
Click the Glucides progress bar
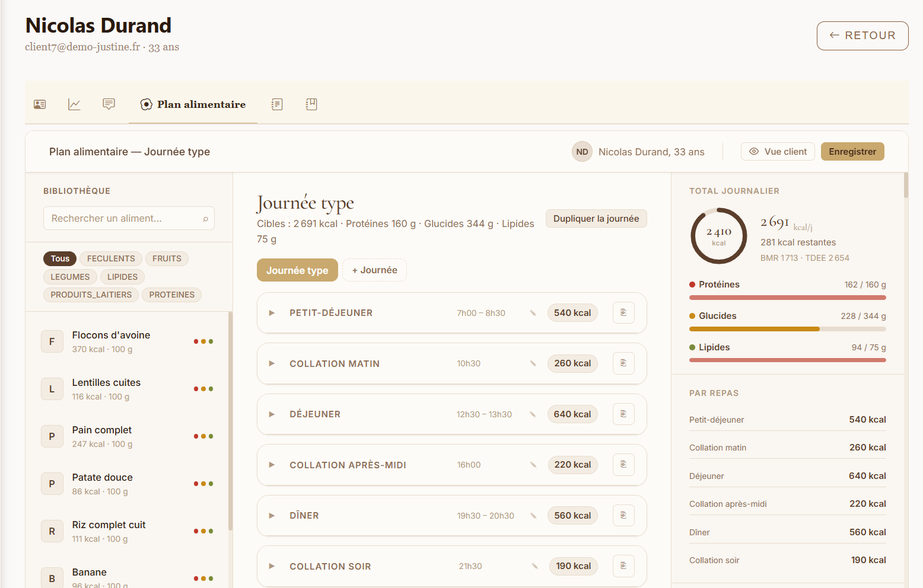pos(788,329)
